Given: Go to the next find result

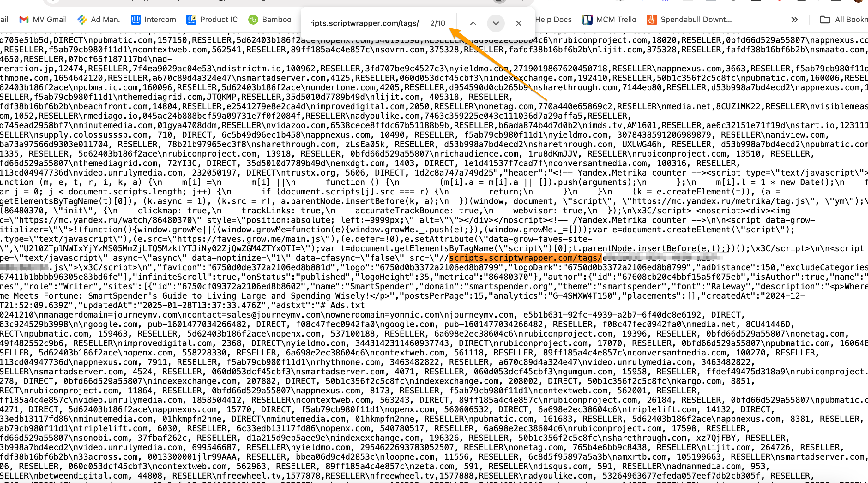Looking at the screenshot, I should 496,23.
